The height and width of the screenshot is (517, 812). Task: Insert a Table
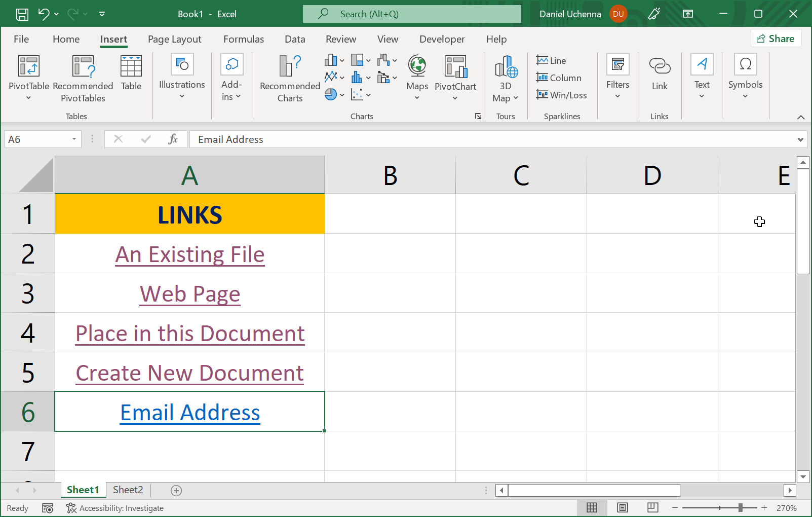131,75
